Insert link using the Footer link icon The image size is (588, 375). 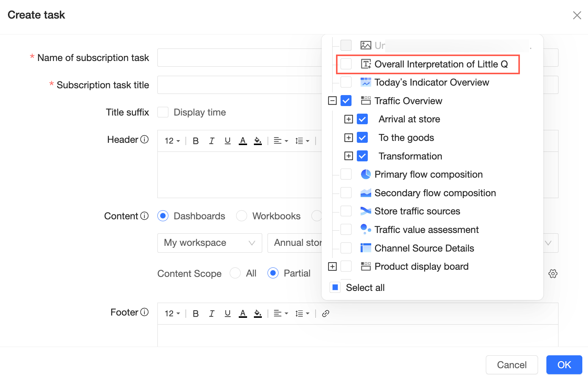click(x=325, y=314)
